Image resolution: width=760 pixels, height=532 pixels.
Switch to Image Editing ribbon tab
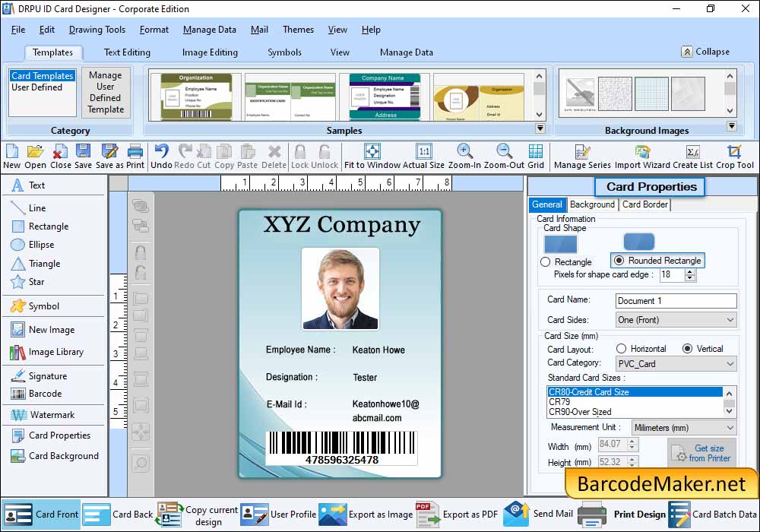210,52
